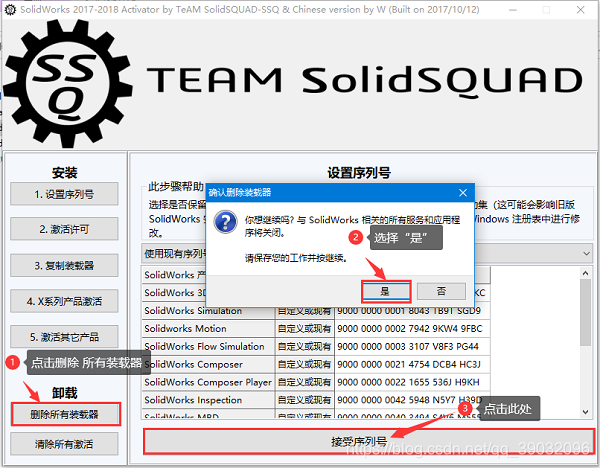
Task: Click scrollbar up arrow in serial list
Action: coord(585,273)
